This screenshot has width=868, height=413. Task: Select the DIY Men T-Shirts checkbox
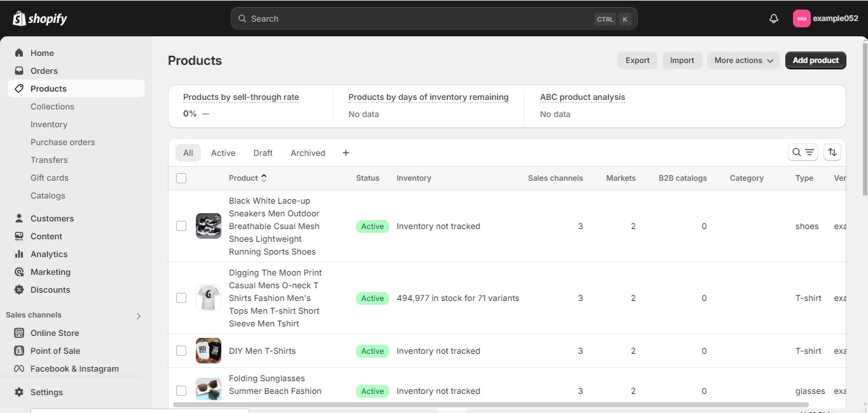(181, 351)
